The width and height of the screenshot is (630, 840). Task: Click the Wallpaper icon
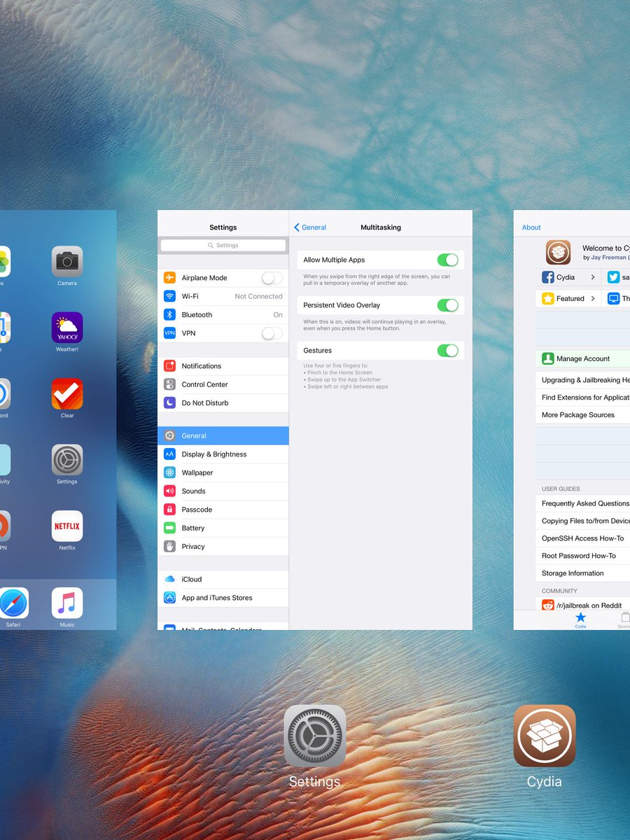click(169, 472)
